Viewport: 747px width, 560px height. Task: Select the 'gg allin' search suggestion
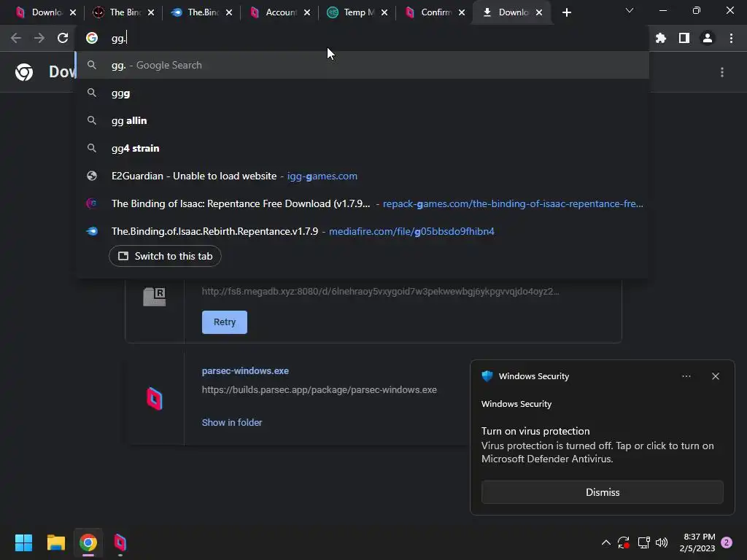[x=362, y=120]
